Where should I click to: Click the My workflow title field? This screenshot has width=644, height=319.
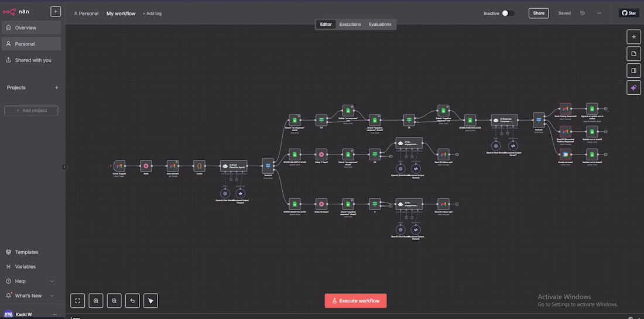[x=121, y=13]
